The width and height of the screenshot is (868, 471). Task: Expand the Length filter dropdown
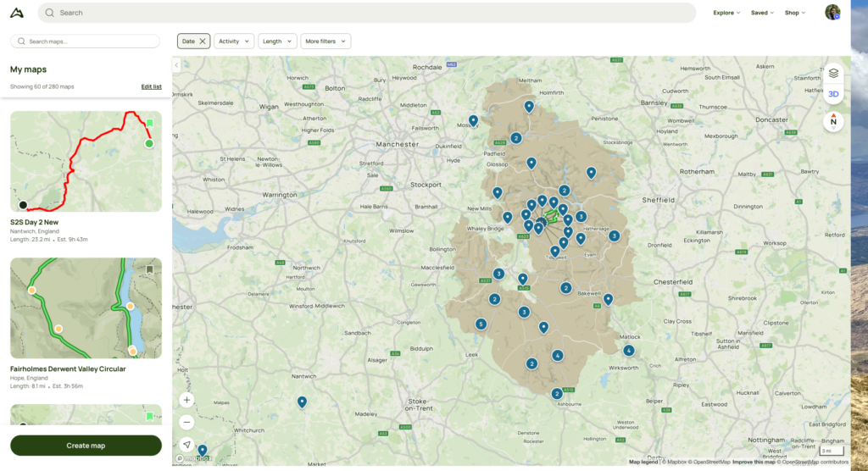click(x=278, y=42)
